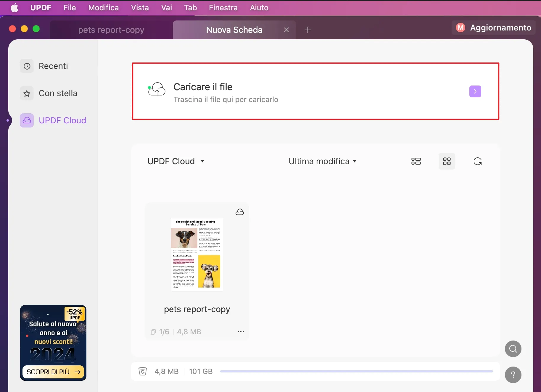
Task: Refresh the UPDF Cloud file list
Action: pos(477,161)
